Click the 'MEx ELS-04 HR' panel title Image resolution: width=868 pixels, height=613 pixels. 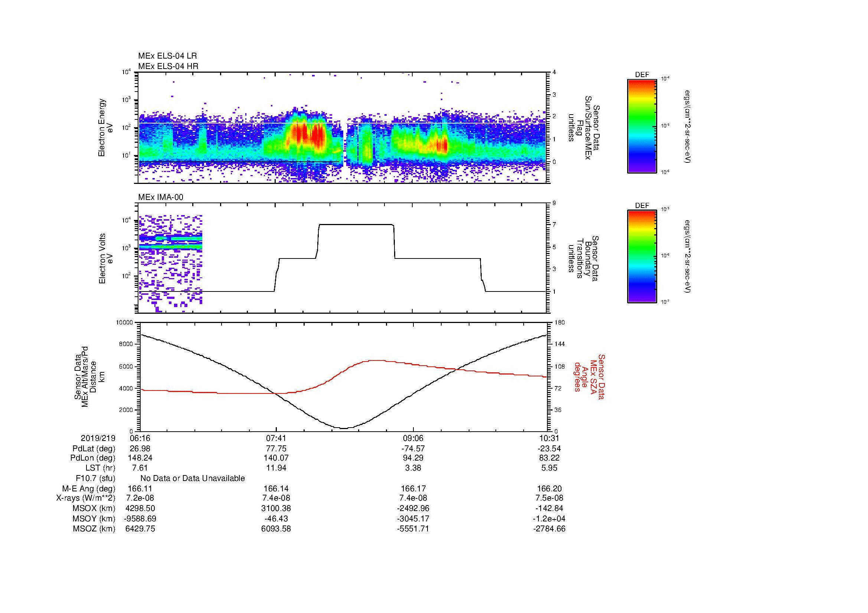click(x=168, y=66)
